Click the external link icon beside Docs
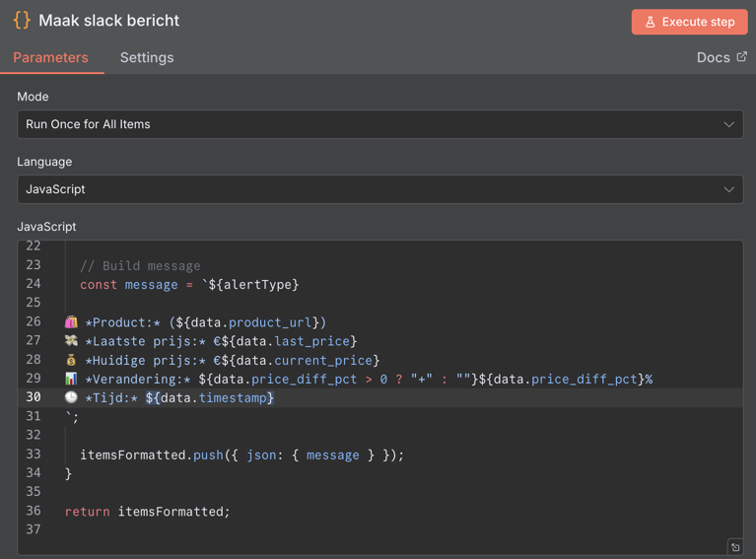 tap(741, 57)
